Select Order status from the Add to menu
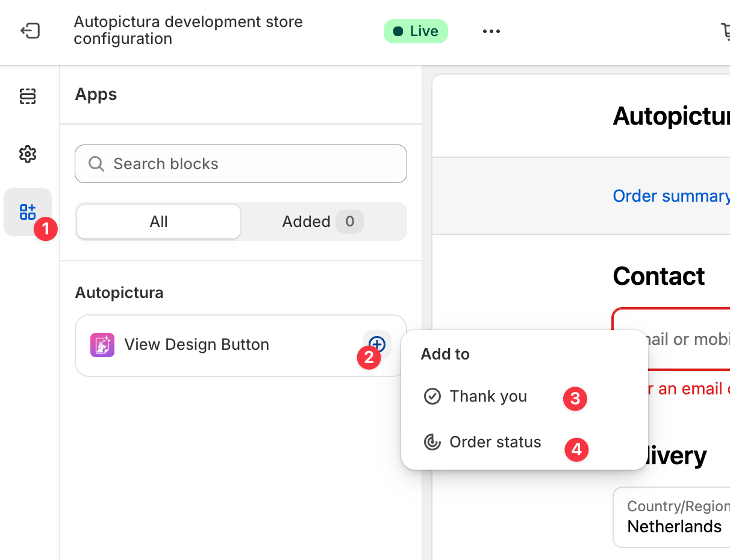 click(x=494, y=442)
